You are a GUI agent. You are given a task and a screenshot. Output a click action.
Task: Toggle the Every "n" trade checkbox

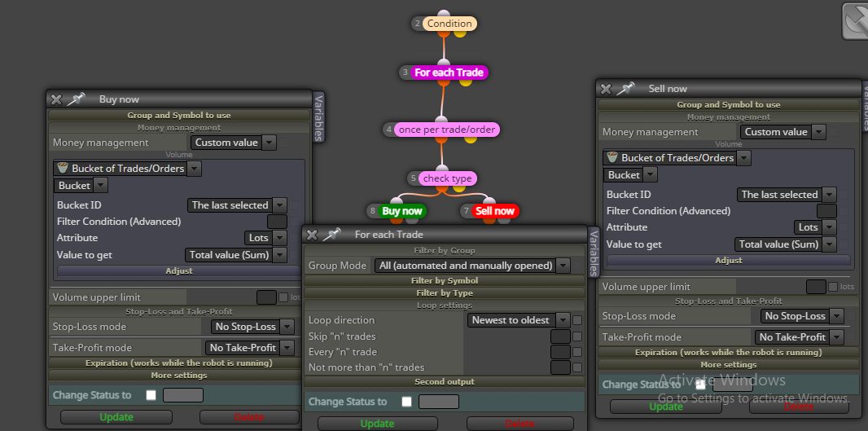click(577, 352)
